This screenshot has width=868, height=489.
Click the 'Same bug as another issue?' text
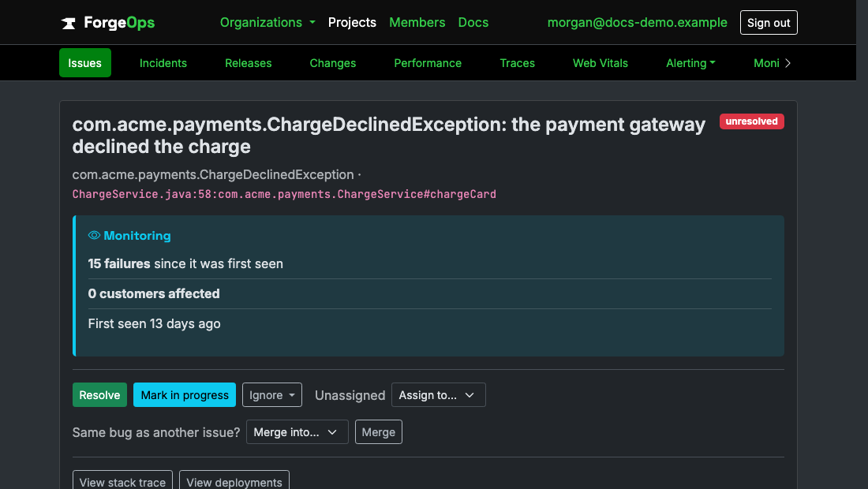156,432
